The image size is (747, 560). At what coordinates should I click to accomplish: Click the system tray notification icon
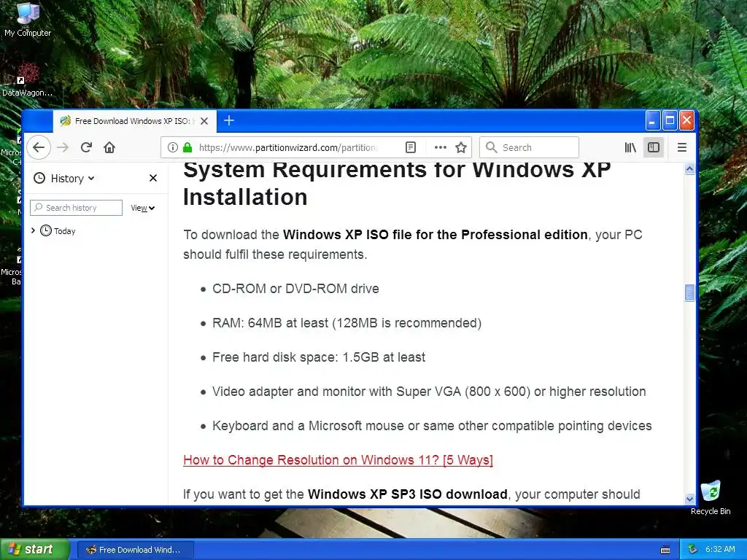pos(693,550)
